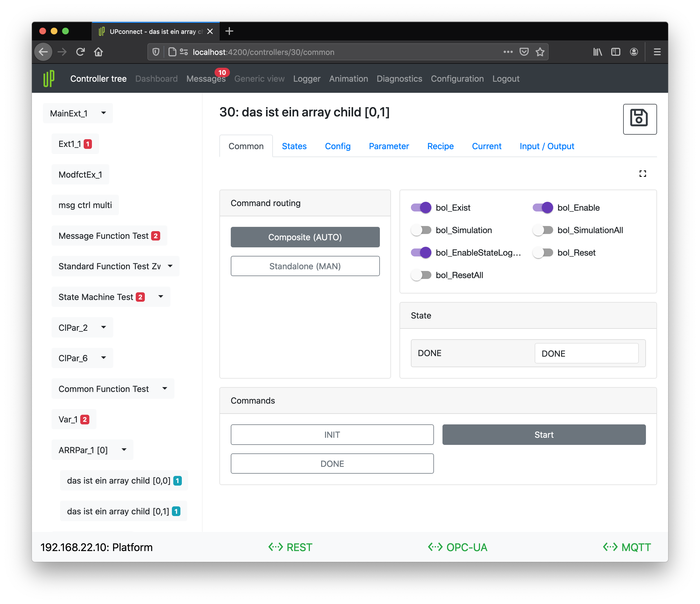Expand State Machine Test tree arrow
Image resolution: width=700 pixels, height=604 pixels.
[161, 297]
